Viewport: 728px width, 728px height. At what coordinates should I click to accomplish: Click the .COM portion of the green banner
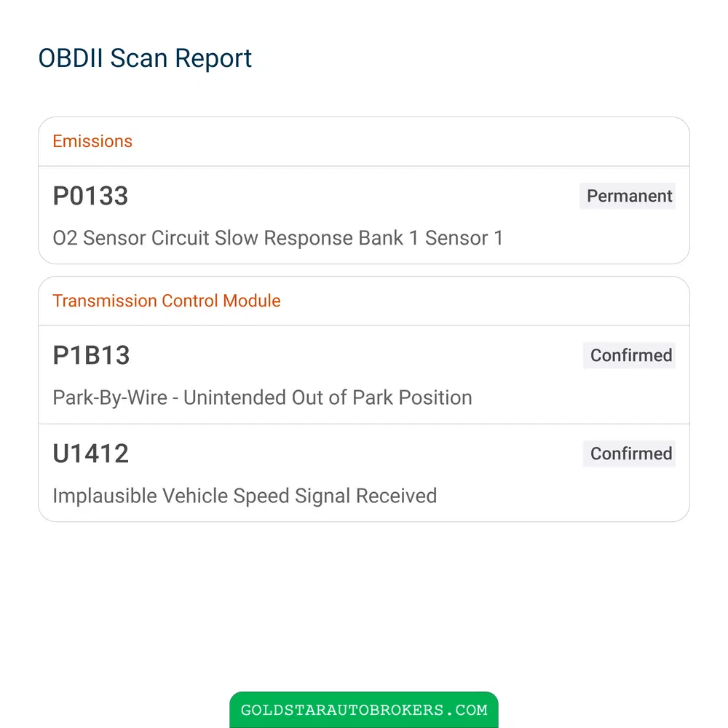click(468, 710)
